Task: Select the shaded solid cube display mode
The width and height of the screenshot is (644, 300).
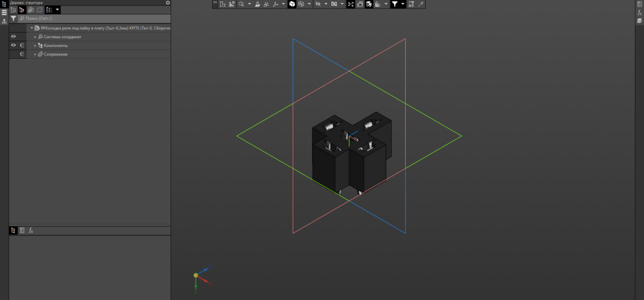Action: [x=292, y=4]
